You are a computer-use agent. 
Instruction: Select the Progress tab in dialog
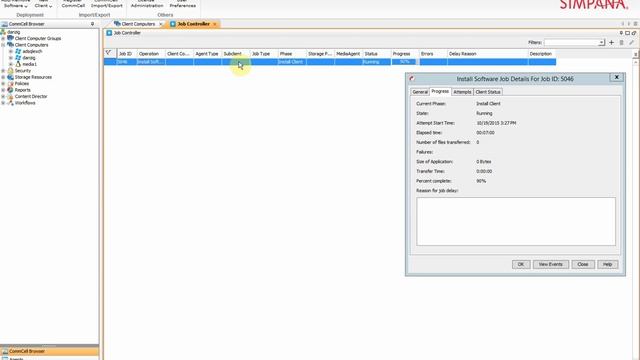point(440,91)
